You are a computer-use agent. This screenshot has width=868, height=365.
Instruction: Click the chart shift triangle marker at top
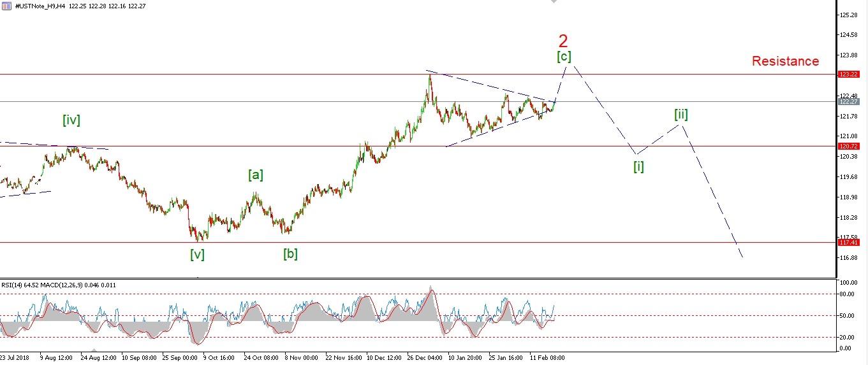tap(553, 2)
